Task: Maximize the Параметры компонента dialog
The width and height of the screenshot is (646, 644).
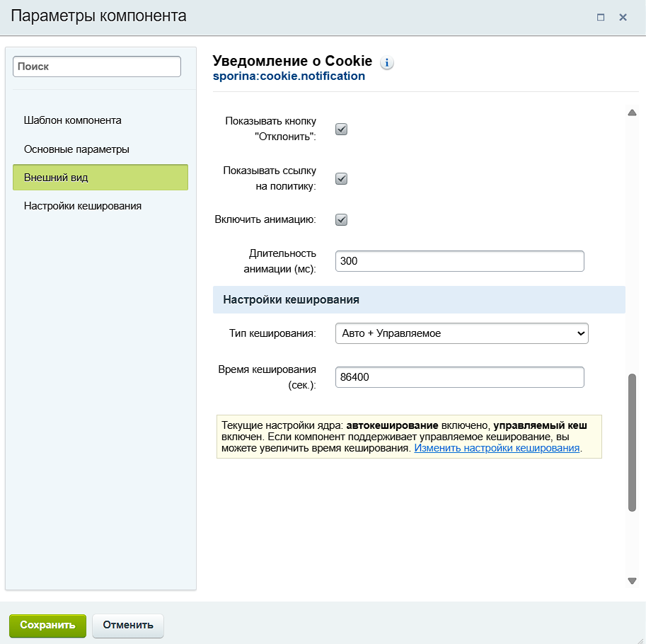Action: (x=601, y=18)
